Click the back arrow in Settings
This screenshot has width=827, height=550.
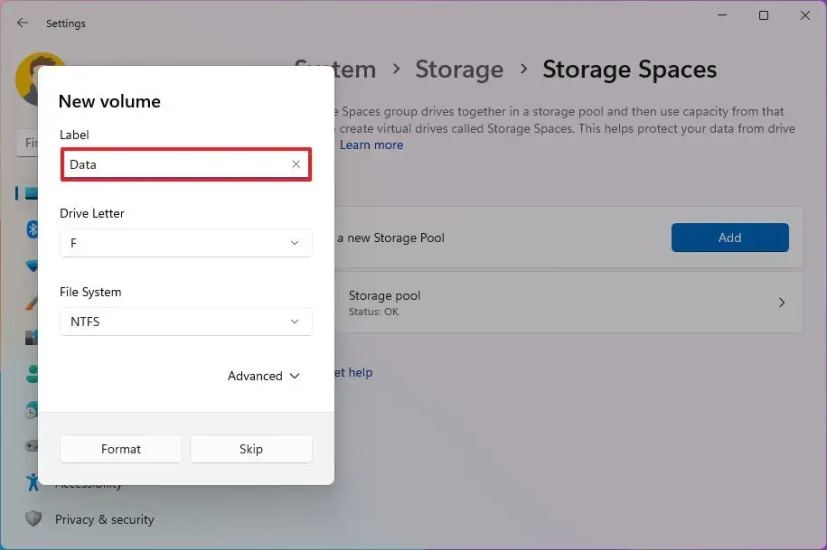pyautogui.click(x=22, y=23)
